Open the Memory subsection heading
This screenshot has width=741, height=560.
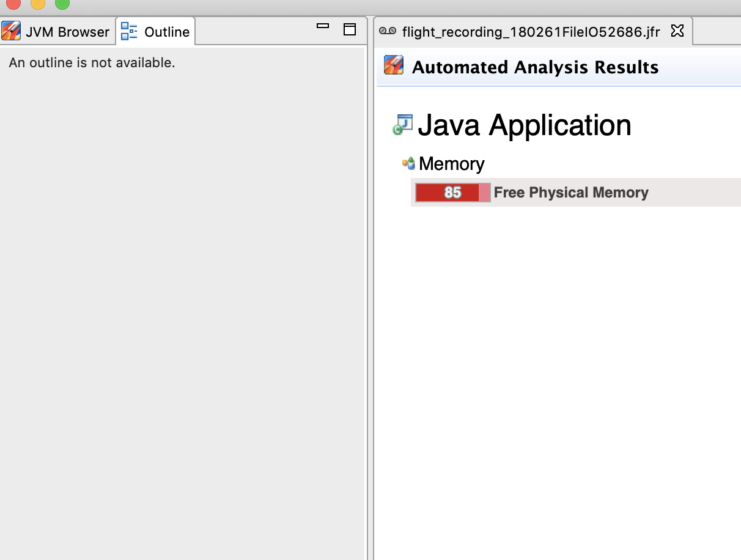tap(451, 164)
